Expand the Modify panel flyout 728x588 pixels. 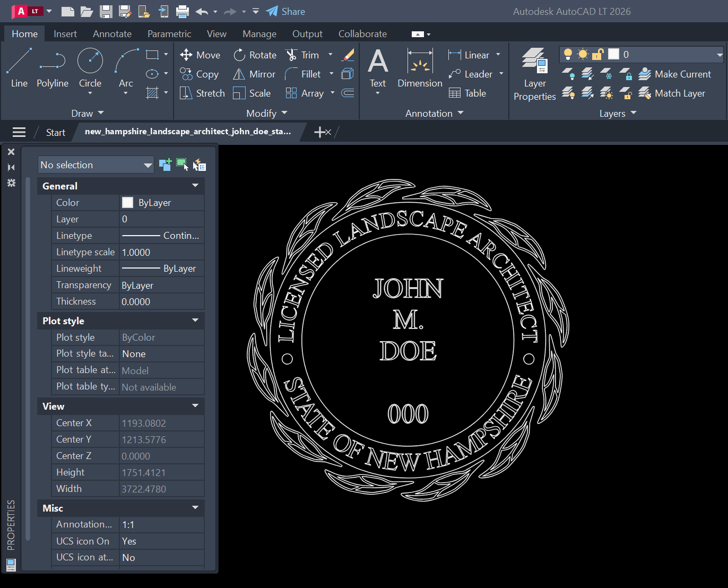click(267, 113)
